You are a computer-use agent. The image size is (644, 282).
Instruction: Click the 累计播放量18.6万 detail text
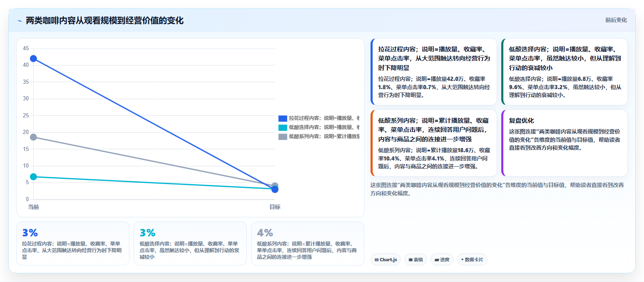(x=455, y=150)
